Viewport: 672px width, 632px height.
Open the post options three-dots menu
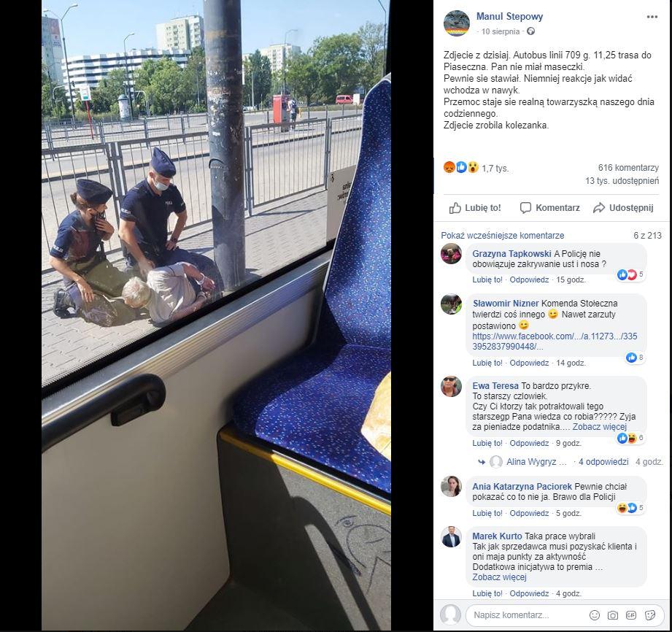click(x=652, y=17)
